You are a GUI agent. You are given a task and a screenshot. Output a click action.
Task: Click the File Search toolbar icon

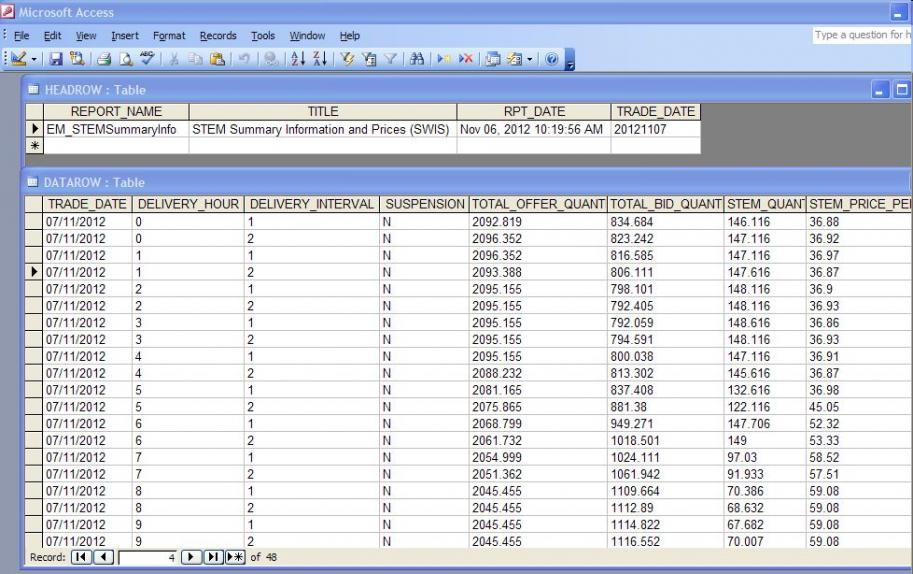point(77,59)
